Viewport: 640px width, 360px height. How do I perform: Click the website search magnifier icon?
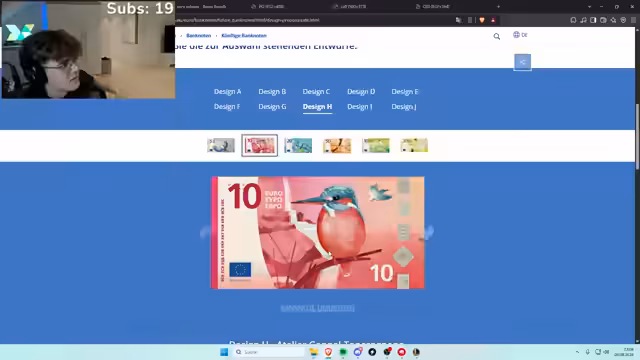click(497, 36)
